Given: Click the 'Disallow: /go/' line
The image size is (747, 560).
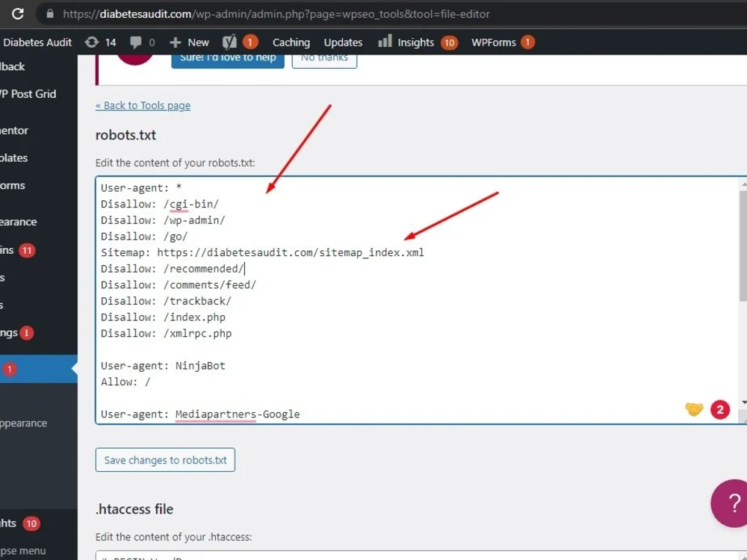Looking at the screenshot, I should tap(144, 236).
